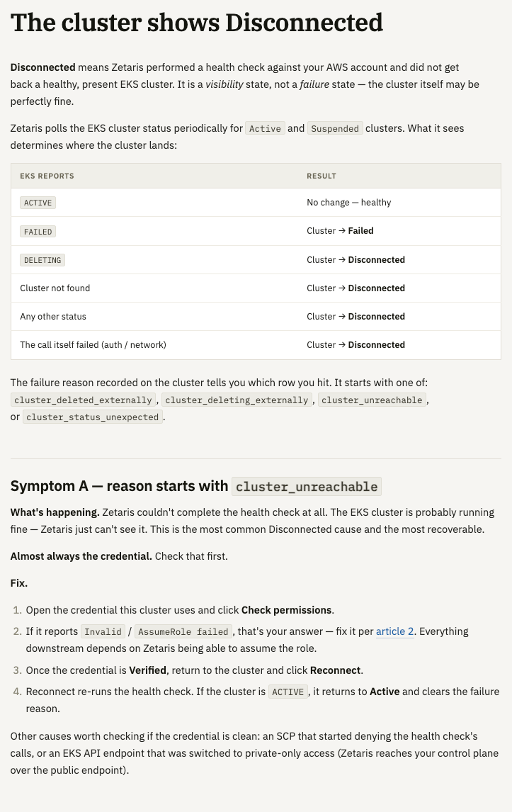Image resolution: width=512 pixels, height=812 pixels.
Task: Select the DELETING badge in the table
Action: [x=42, y=260]
